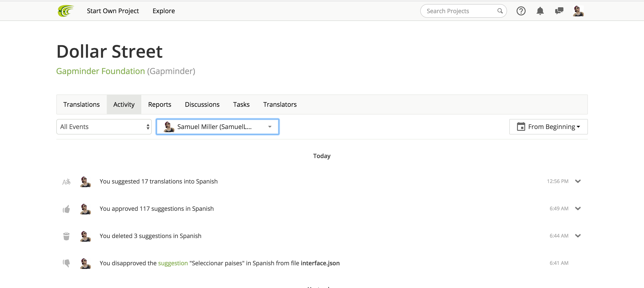Follow the green suggestion link
The width and height of the screenshot is (644, 288).
[173, 263]
